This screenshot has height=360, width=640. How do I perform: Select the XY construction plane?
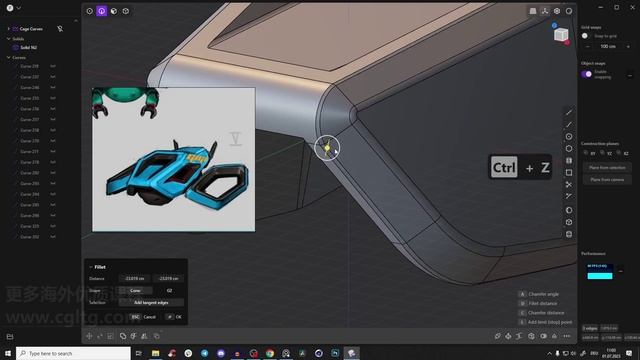point(590,153)
